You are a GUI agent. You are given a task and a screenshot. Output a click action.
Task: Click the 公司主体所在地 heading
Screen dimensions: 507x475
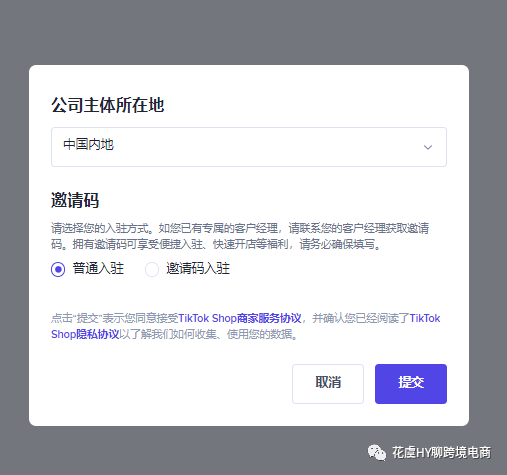click(107, 105)
